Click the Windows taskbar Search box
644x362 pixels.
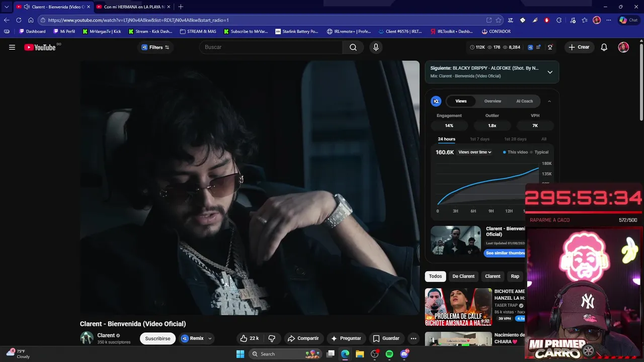[285, 354]
